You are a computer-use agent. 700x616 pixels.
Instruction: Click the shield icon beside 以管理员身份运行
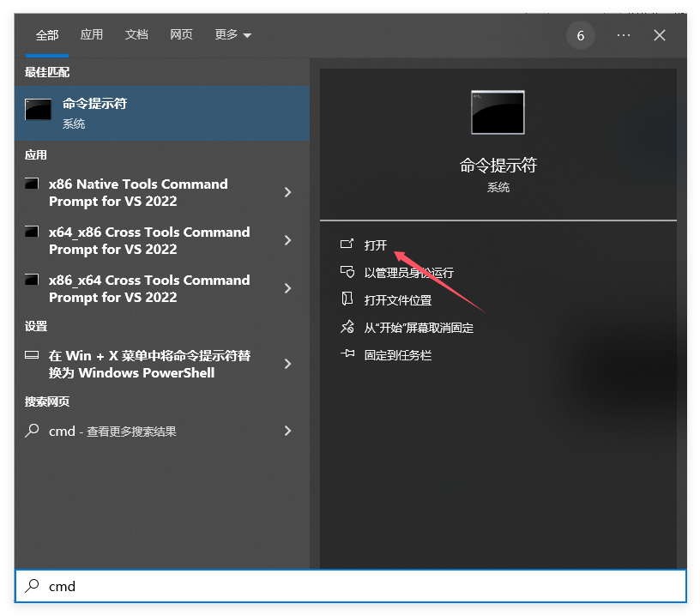347,273
